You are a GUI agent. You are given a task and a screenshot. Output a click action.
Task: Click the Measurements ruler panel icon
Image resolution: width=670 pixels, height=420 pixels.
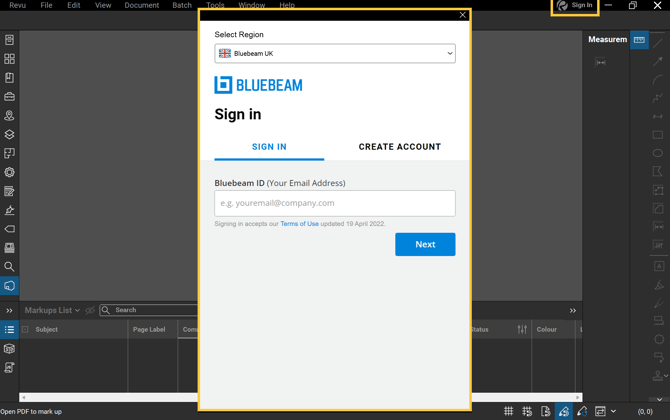pyautogui.click(x=639, y=40)
